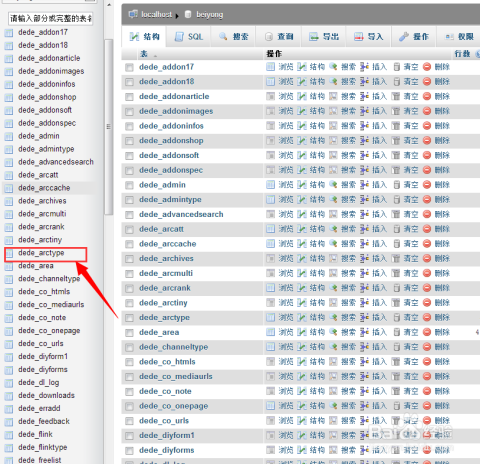Select the dede_co_note row checkbox
This screenshot has width=480, height=464.
tap(129, 392)
